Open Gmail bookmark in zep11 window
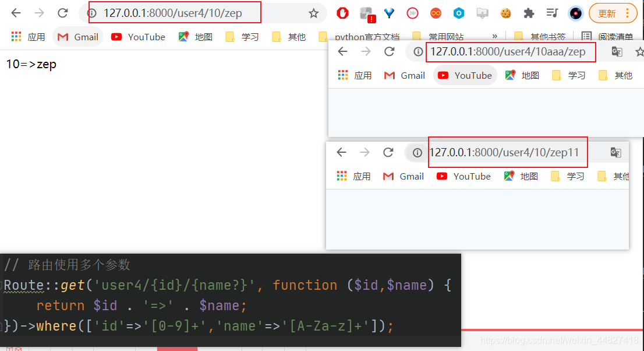 [x=404, y=176]
